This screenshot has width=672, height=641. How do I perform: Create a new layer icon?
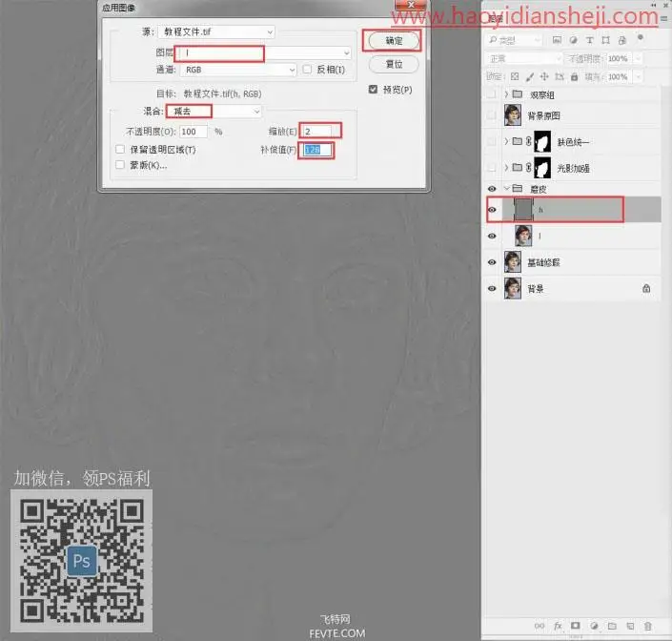click(x=630, y=627)
